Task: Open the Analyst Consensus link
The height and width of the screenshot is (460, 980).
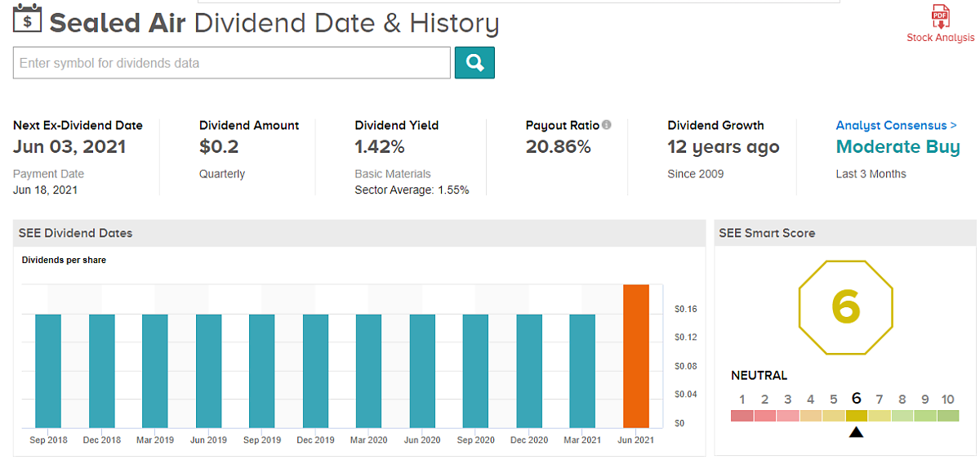Action: coord(896,125)
